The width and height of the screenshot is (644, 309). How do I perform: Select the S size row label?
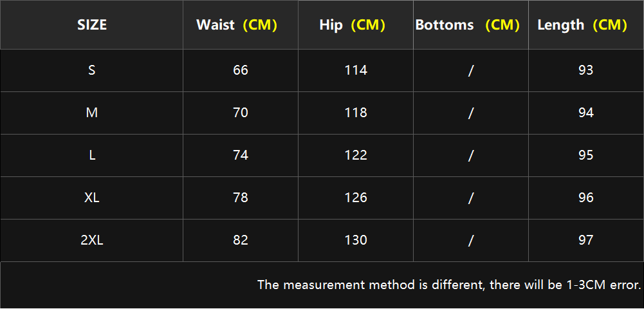coord(91,70)
